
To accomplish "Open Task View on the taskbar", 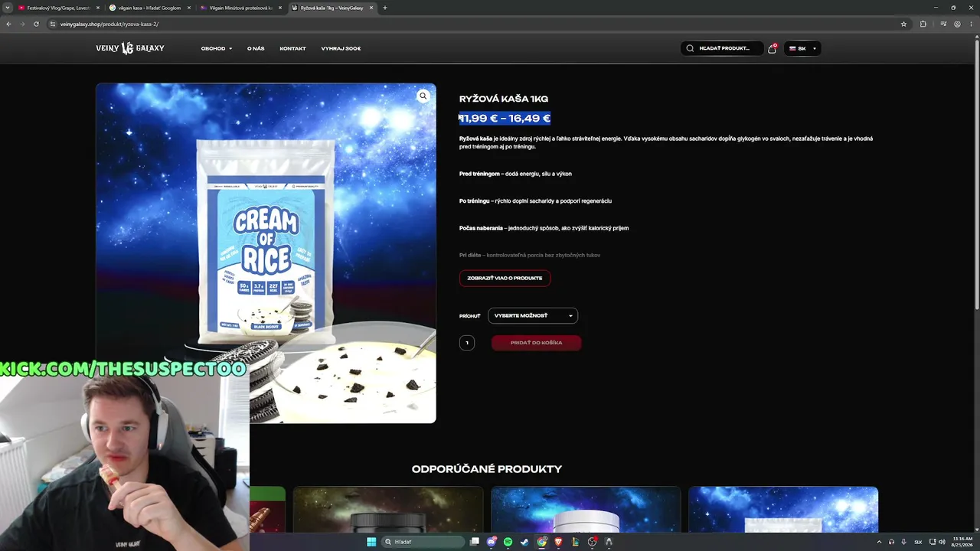I will click(475, 542).
